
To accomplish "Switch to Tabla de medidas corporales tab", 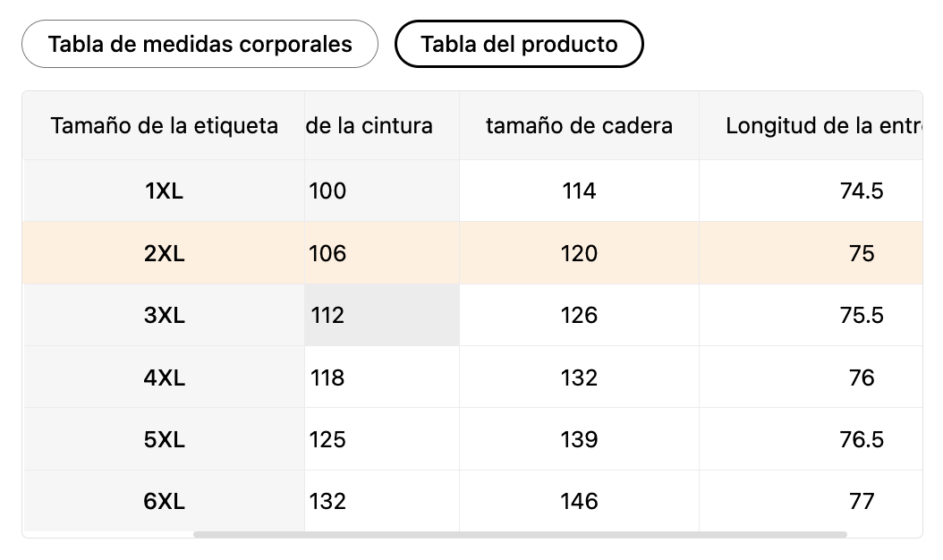I will click(x=200, y=44).
